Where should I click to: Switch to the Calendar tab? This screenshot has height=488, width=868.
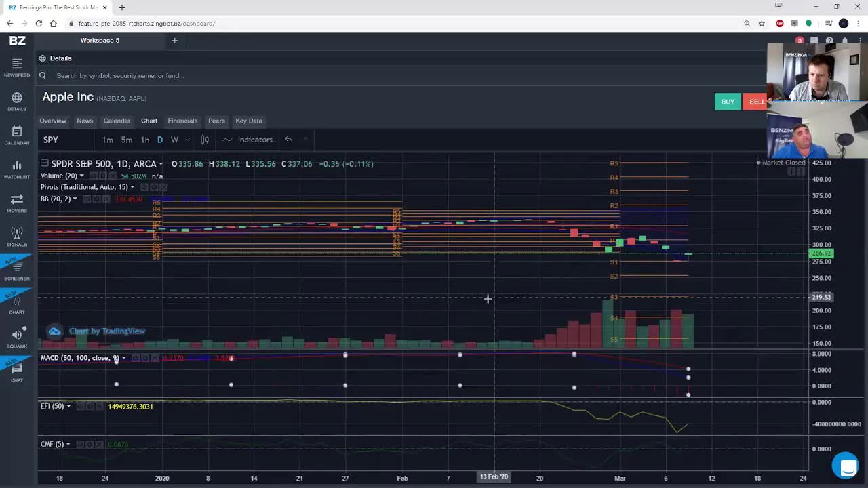[x=117, y=121]
